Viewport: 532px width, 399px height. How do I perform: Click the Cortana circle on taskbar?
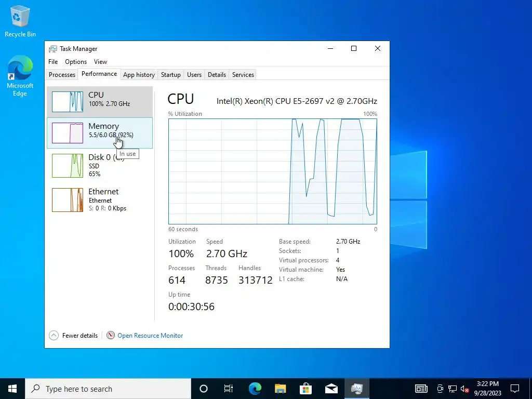[203, 389]
